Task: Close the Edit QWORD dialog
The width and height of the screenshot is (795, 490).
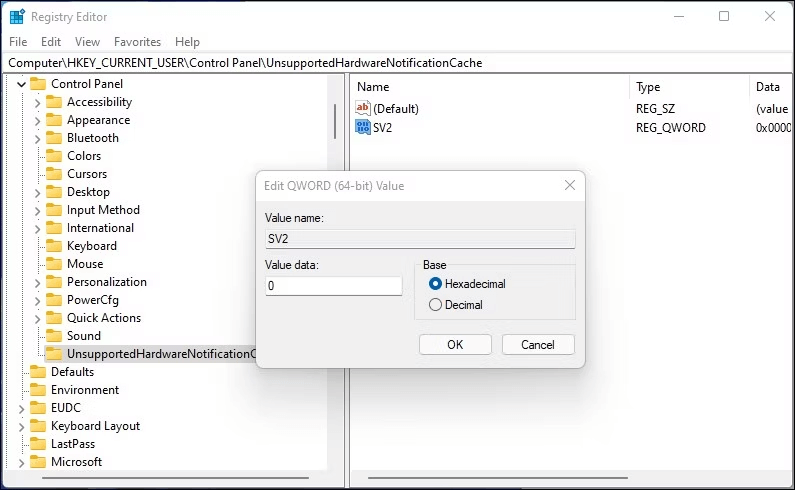Action: 570,186
